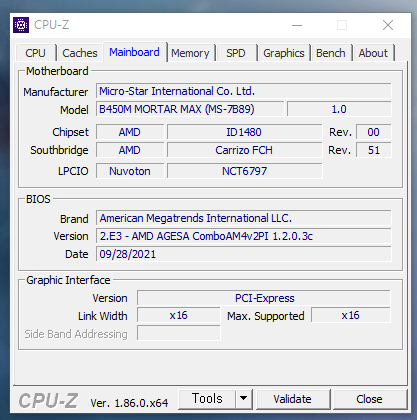Click the Southbridge Carrizo FCH field
This screenshot has height=420, width=417.
pos(244,150)
